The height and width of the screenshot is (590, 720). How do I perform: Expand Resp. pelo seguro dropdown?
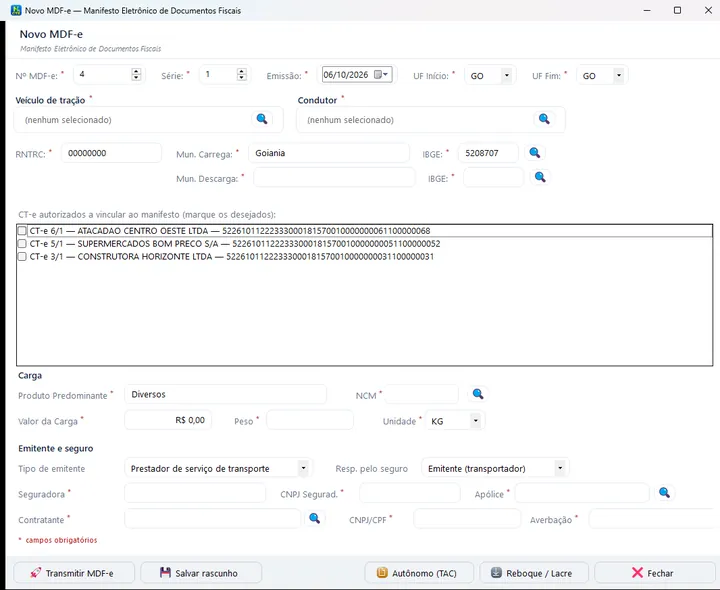pyautogui.click(x=560, y=468)
